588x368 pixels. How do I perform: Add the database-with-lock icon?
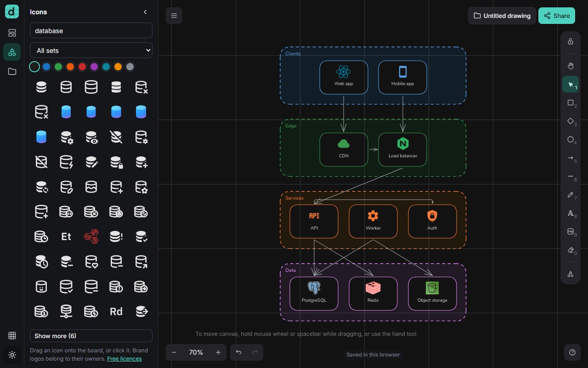116,162
